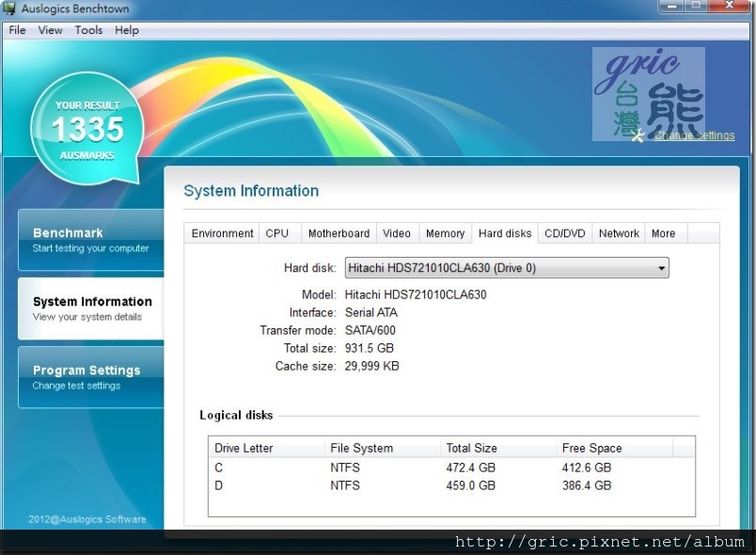The image size is (756, 555).
Task: Open the Benchmark section in sidebar
Action: [91, 240]
